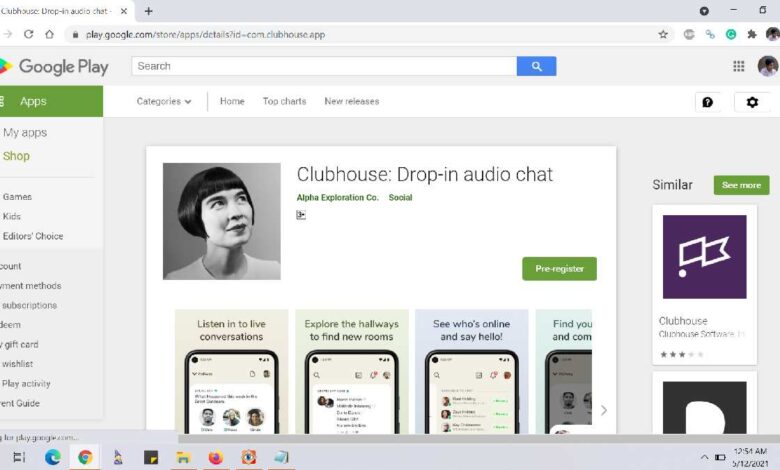Open Firefox from taskbar
This screenshot has height=470, width=780.
click(215, 457)
